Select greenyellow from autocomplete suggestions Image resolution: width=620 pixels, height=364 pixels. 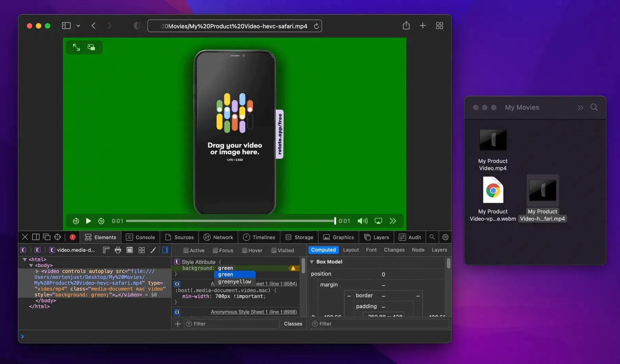[x=234, y=281]
